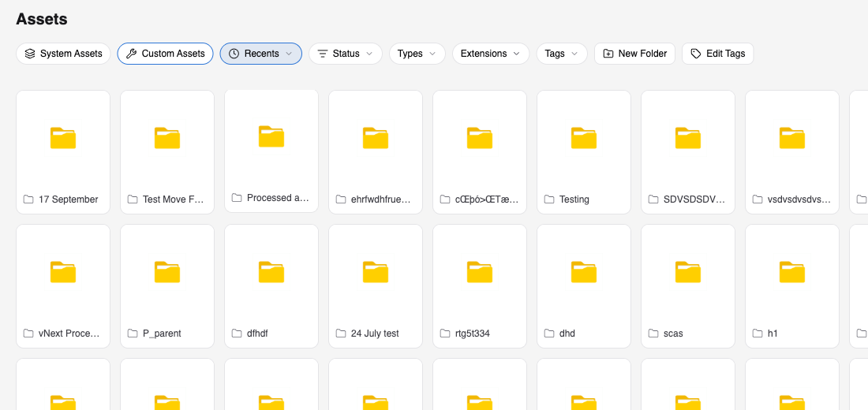Click the P_parent folder name
The height and width of the screenshot is (410, 868).
162,333
